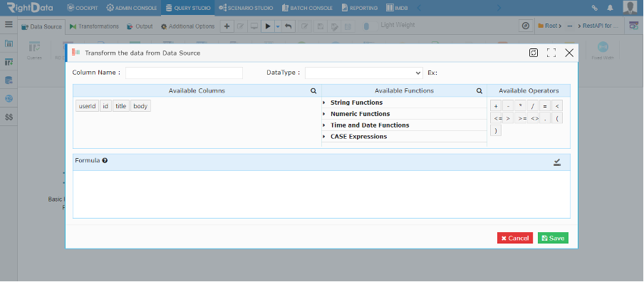
Task: Search the Available Functions list
Action: [479, 91]
